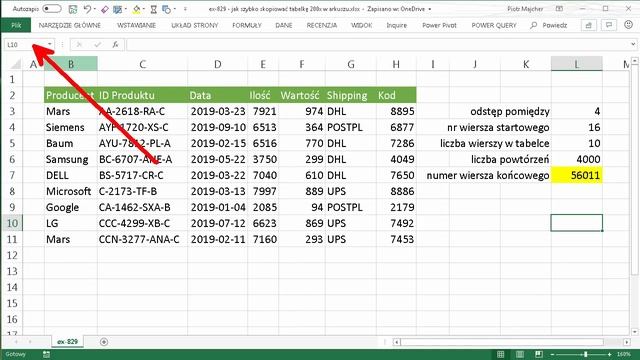Add a new sheet with plus icon
This screenshot has height=360, width=640.
(x=104, y=342)
